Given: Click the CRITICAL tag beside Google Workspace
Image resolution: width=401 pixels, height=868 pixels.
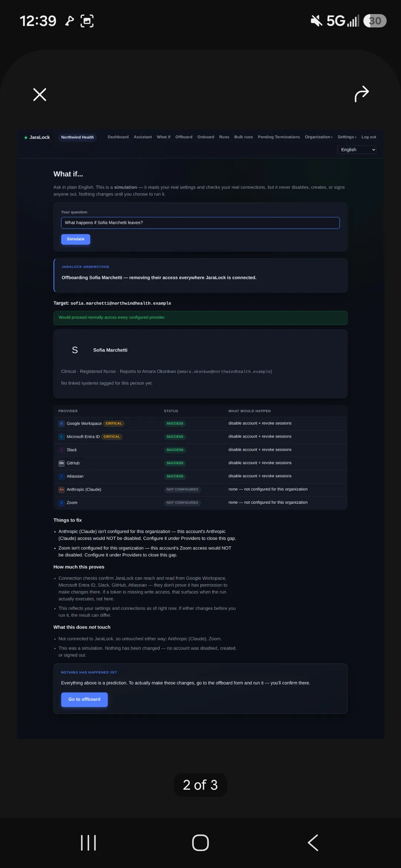Looking at the screenshot, I should pos(114,424).
